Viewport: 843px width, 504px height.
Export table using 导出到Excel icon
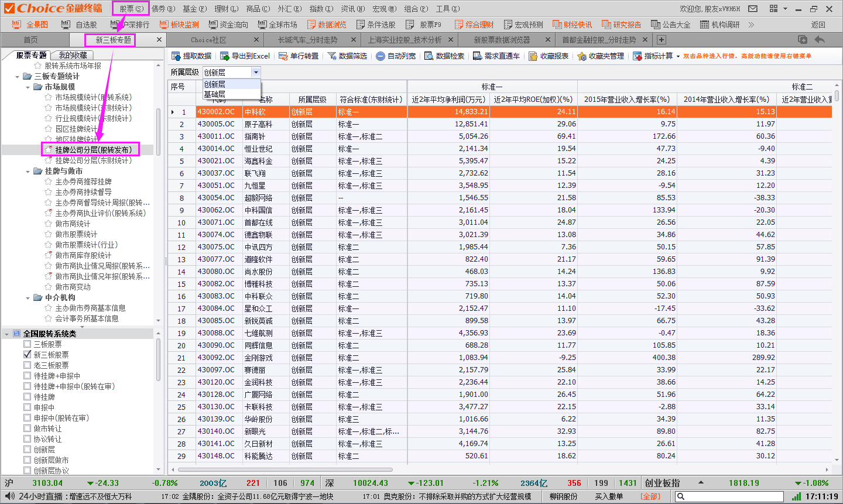tap(224, 56)
